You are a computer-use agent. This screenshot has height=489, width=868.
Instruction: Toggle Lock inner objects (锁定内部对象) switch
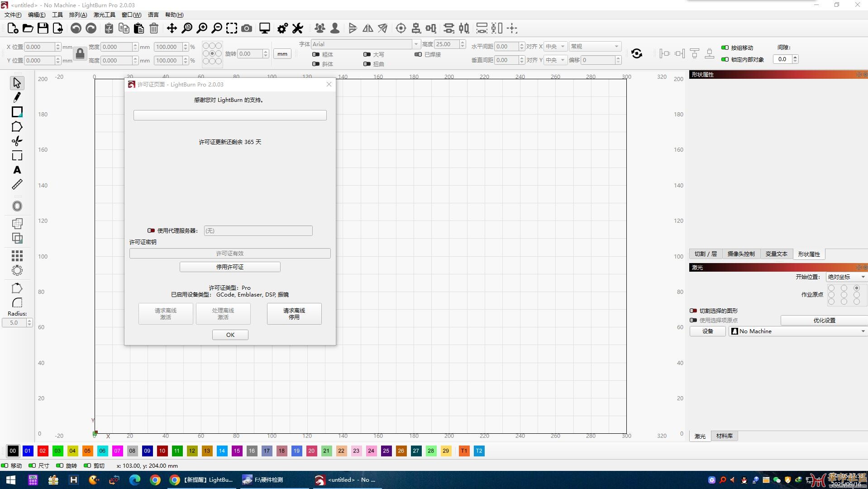click(x=725, y=59)
